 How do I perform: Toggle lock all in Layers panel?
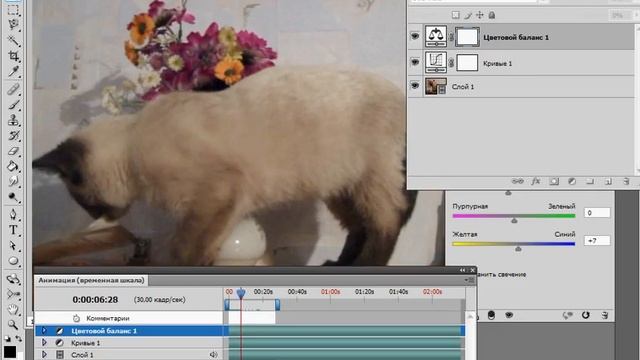tap(492, 15)
